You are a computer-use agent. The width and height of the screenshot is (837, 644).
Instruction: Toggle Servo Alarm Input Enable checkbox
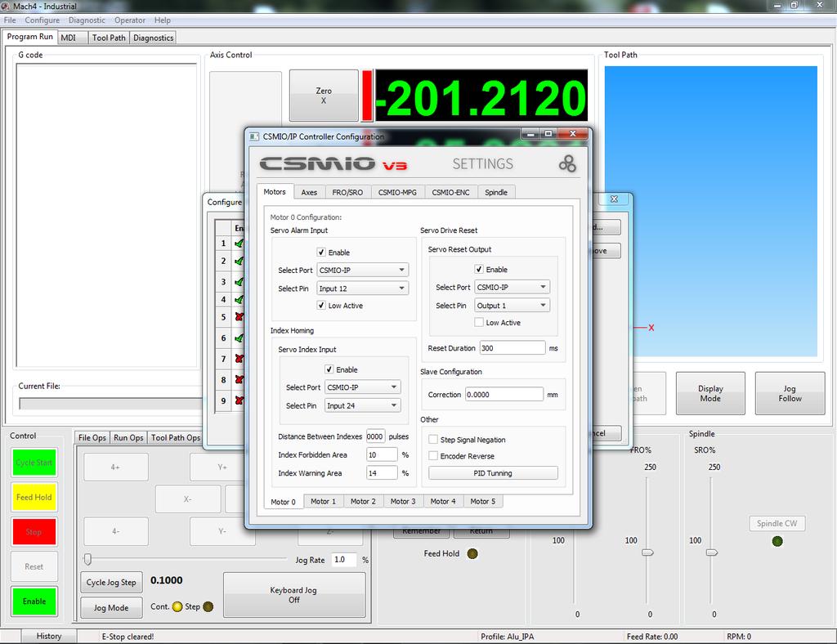click(x=321, y=253)
